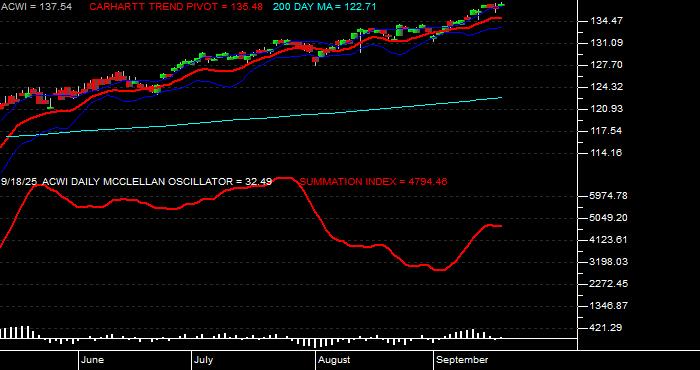Click the 5974.78 summation axis value

pos(609,196)
